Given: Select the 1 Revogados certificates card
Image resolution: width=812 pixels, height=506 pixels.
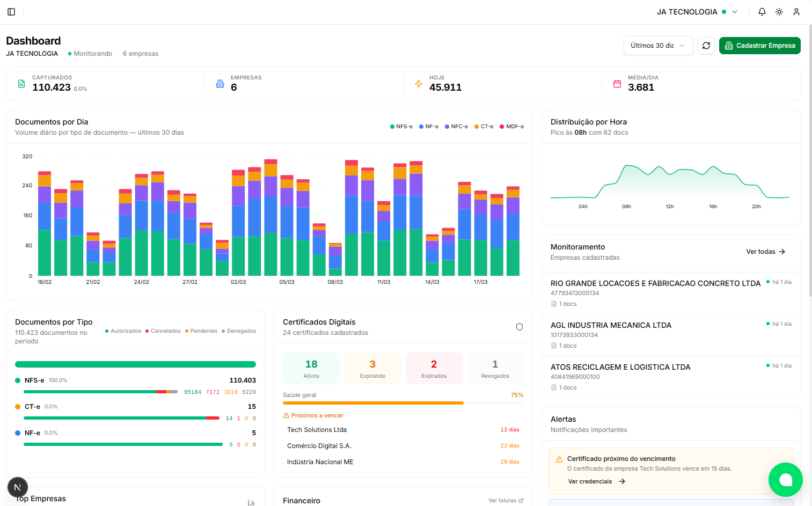Looking at the screenshot, I should click(495, 369).
